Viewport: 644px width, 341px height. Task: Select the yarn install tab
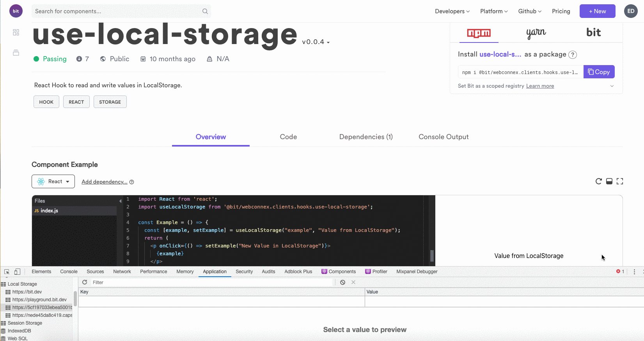pos(536,33)
